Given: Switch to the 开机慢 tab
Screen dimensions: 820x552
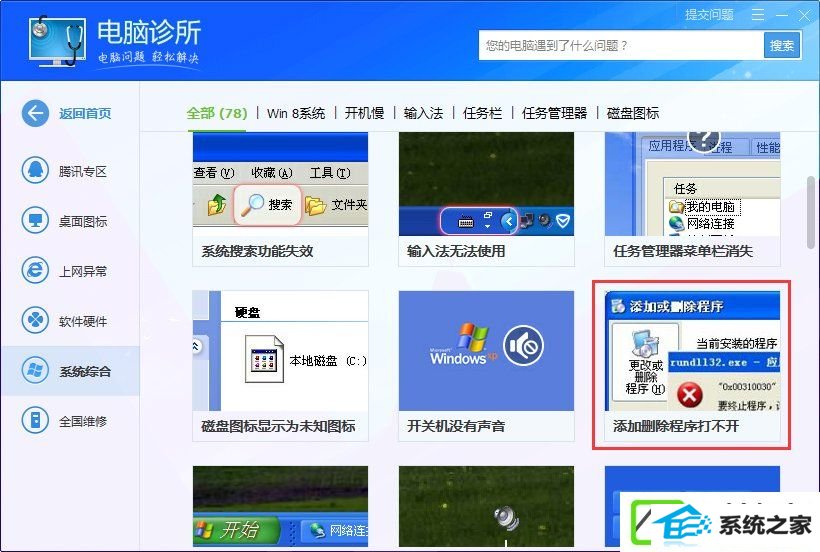Looking at the screenshot, I should coord(365,113).
